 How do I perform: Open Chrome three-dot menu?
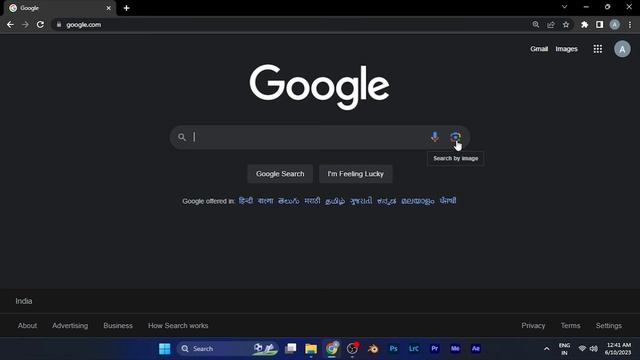coord(630,24)
